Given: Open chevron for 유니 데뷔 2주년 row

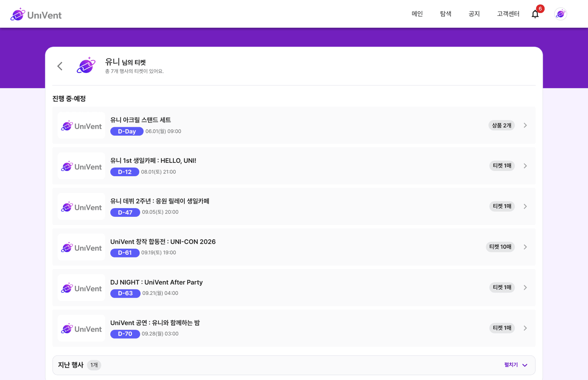Looking at the screenshot, I should 525,206.
